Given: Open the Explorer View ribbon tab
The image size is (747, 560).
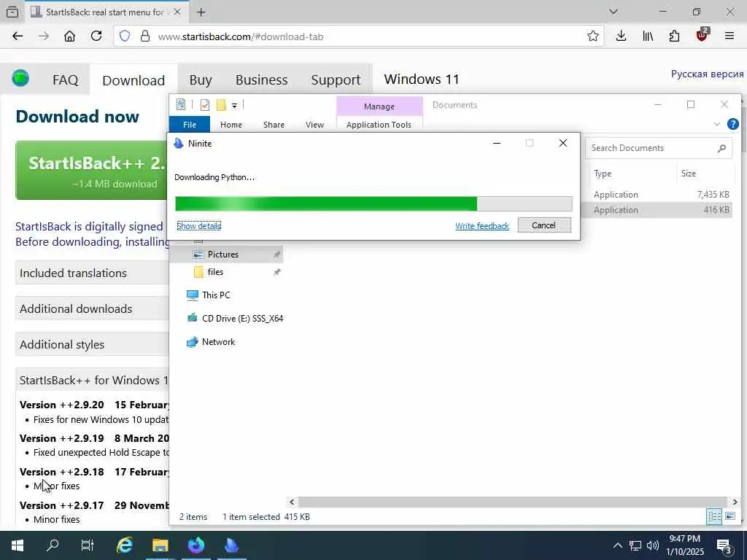Looking at the screenshot, I should click(314, 125).
